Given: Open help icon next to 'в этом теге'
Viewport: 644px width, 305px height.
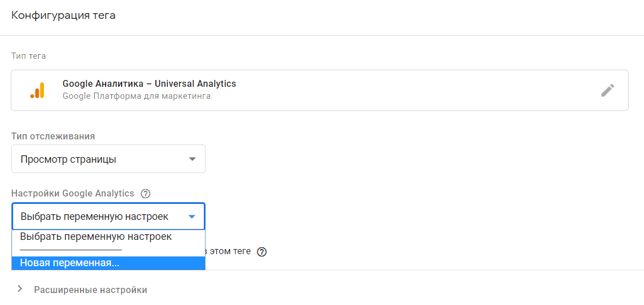Looking at the screenshot, I should [x=262, y=252].
